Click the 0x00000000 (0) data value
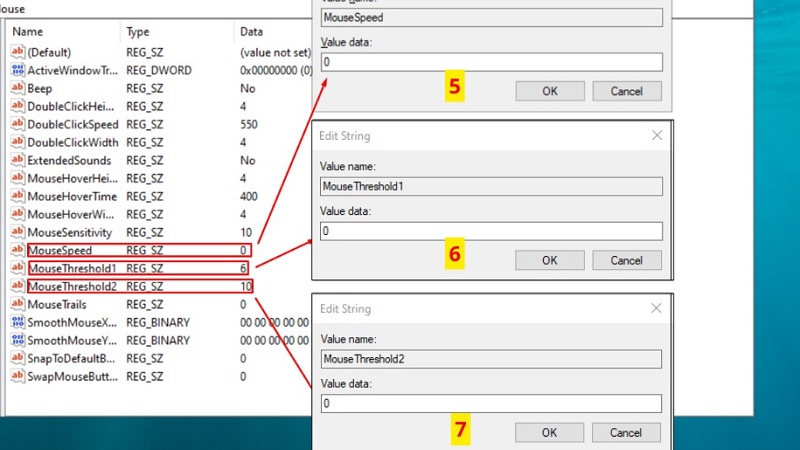 pos(276,70)
